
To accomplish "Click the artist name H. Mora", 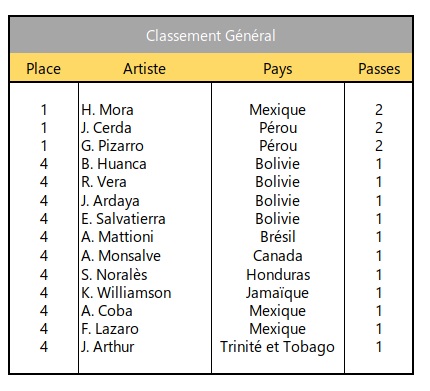I will coord(107,110).
